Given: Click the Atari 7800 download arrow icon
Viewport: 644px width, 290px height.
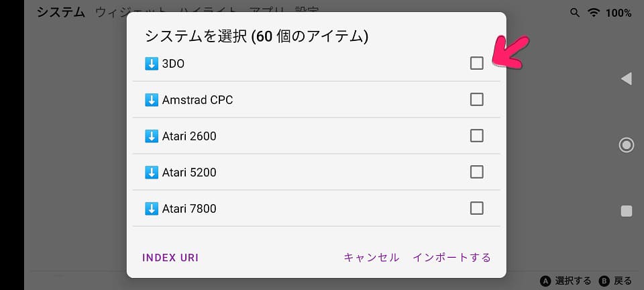Looking at the screenshot, I should 152,209.
